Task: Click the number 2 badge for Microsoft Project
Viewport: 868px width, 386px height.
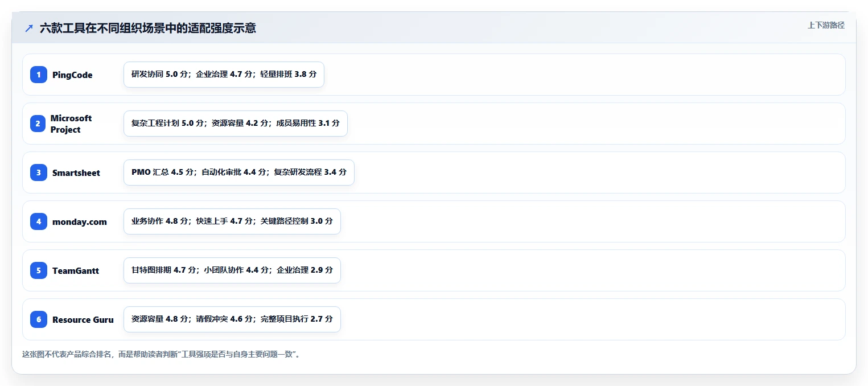Action: 38,124
